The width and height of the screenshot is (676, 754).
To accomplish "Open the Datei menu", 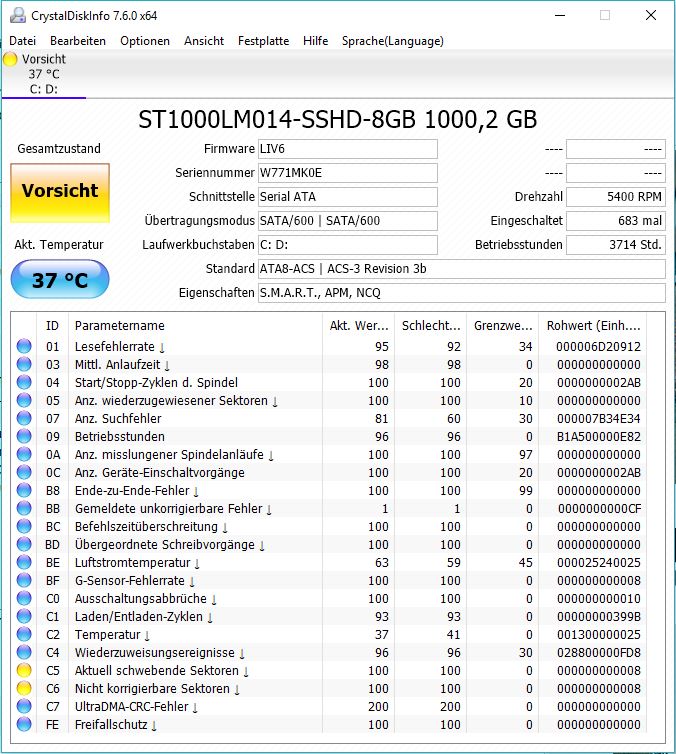I will [x=23, y=41].
